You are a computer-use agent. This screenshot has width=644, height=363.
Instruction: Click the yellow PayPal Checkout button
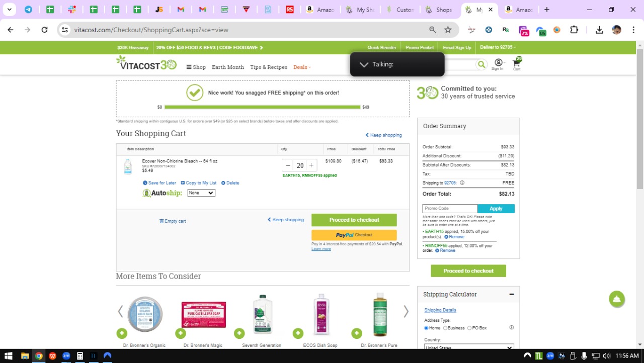click(354, 235)
